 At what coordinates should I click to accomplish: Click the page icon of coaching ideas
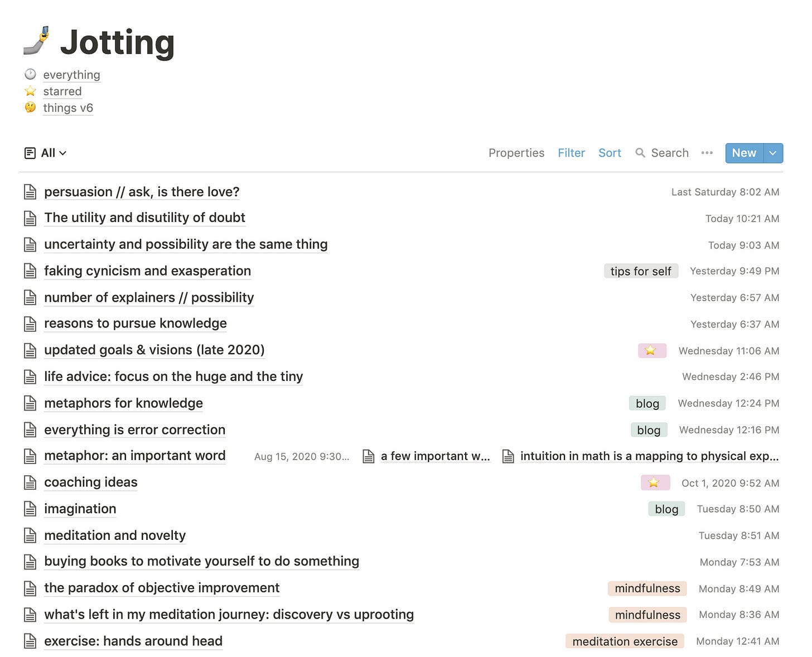pos(30,482)
